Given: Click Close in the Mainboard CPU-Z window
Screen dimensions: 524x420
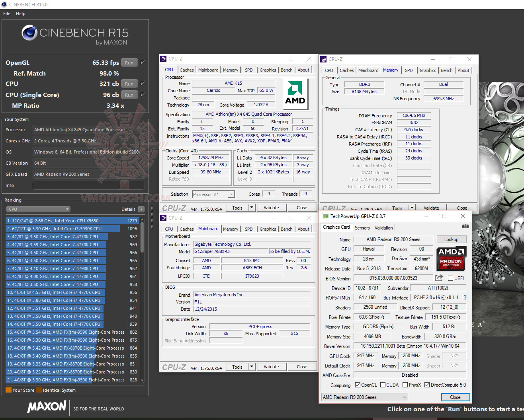Looking at the screenshot, I should [302, 367].
